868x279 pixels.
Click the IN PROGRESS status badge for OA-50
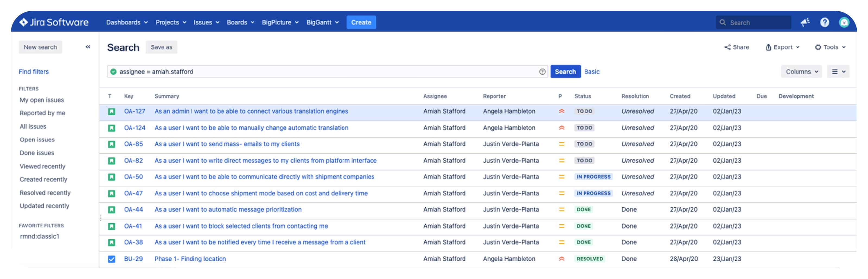tap(593, 177)
